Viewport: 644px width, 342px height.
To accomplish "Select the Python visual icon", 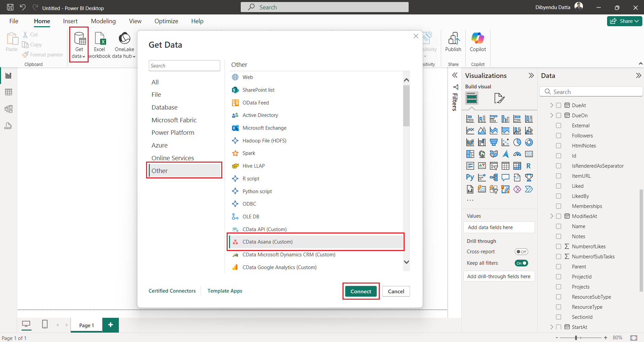I will coord(470,177).
